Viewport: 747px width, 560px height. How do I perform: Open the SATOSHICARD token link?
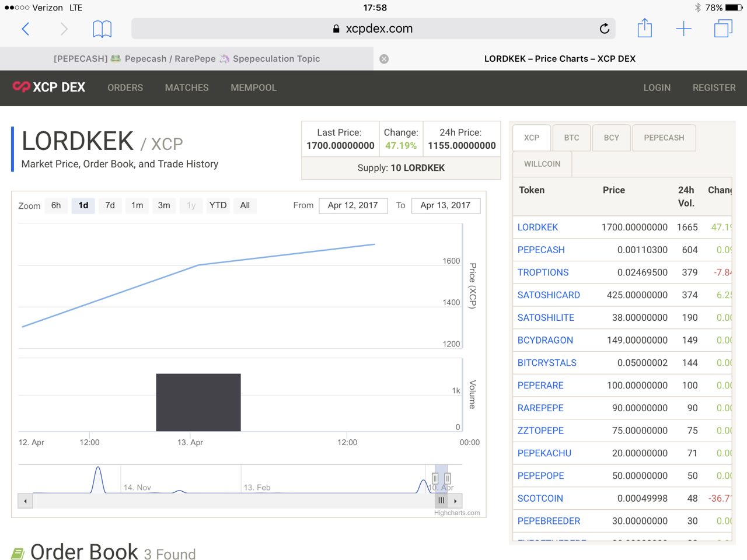pos(549,295)
